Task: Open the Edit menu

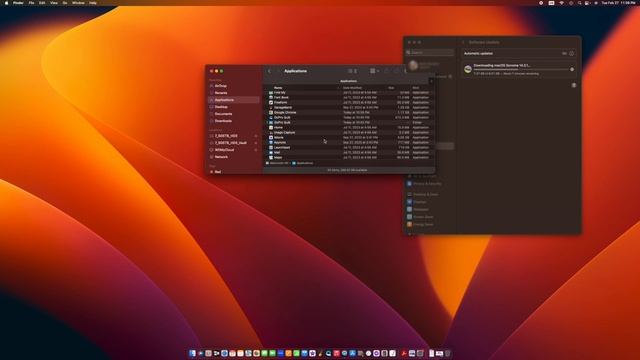Action: pos(42,3)
